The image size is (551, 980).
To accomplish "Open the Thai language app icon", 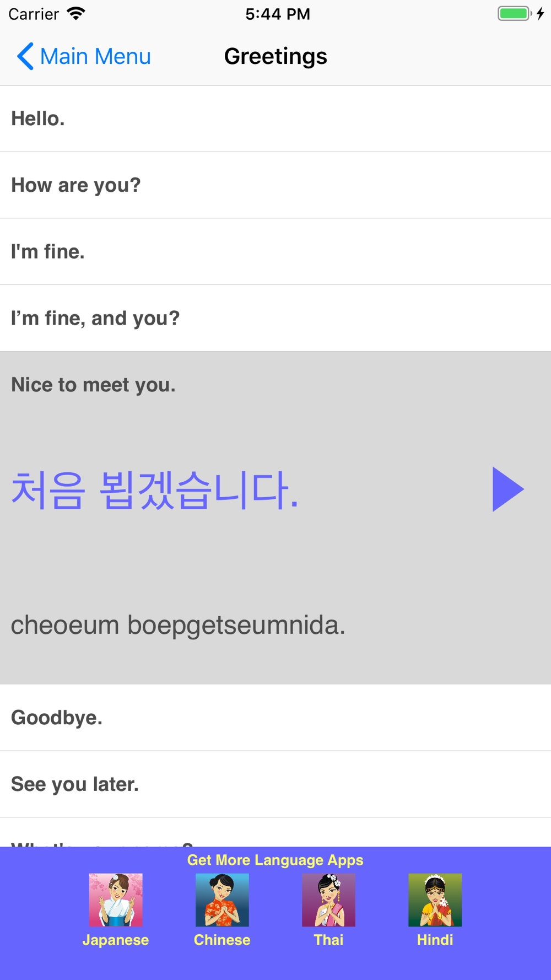I will (x=328, y=900).
